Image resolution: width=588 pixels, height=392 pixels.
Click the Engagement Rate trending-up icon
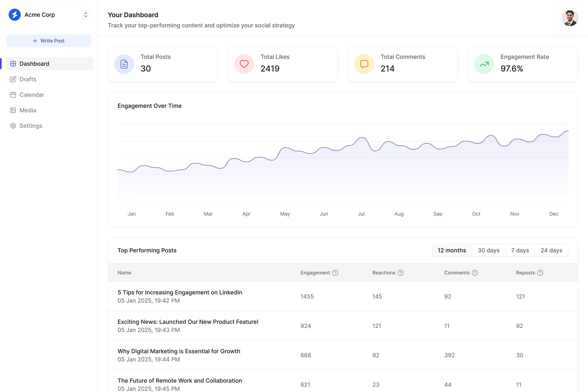tap(484, 64)
